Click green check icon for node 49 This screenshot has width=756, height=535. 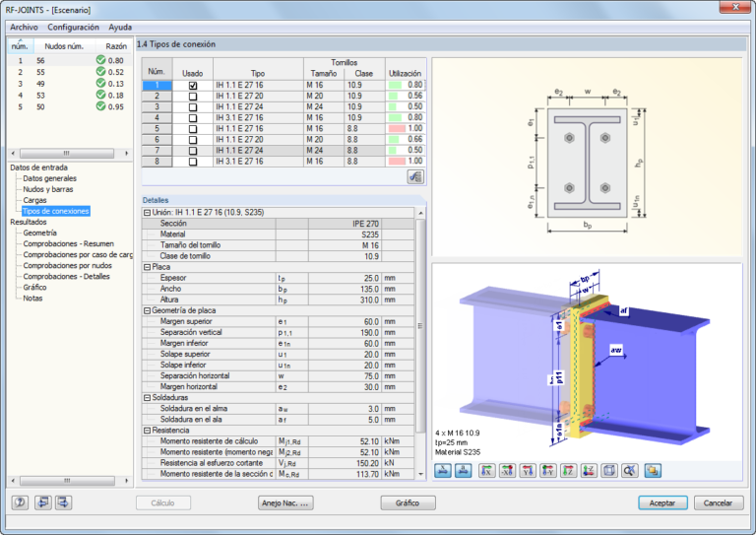(100, 83)
